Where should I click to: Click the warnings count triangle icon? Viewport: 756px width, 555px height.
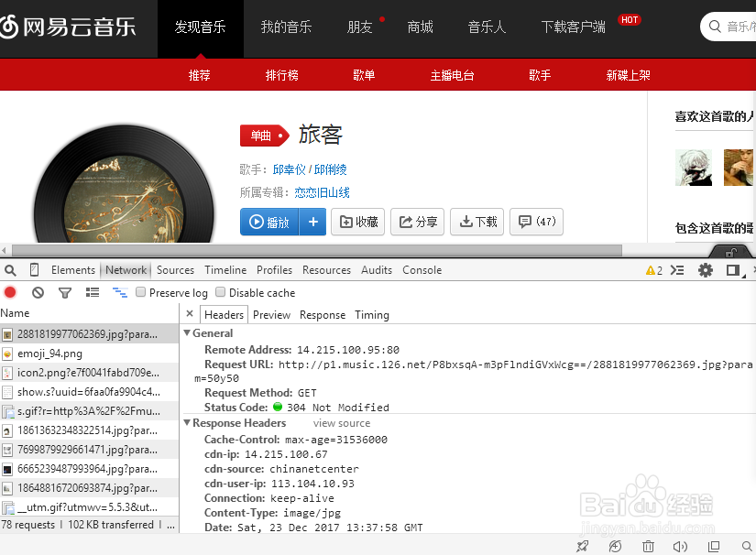(651, 270)
